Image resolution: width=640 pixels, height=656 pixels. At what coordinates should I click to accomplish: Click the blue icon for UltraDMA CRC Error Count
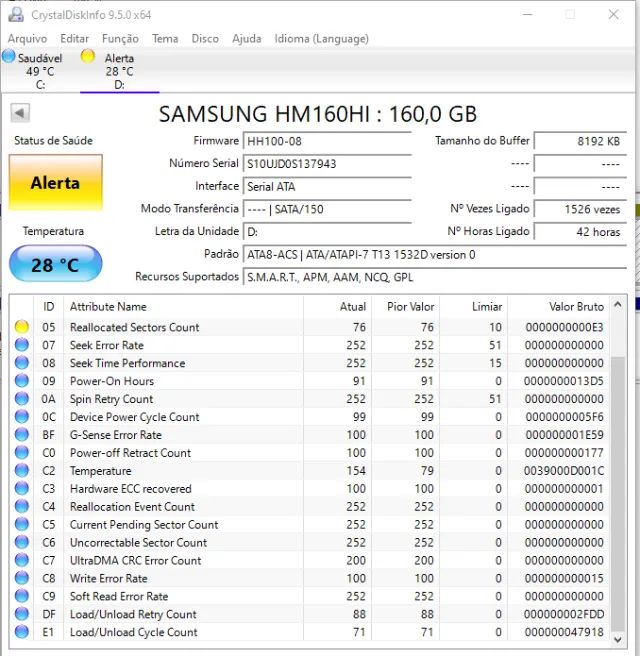[22, 560]
